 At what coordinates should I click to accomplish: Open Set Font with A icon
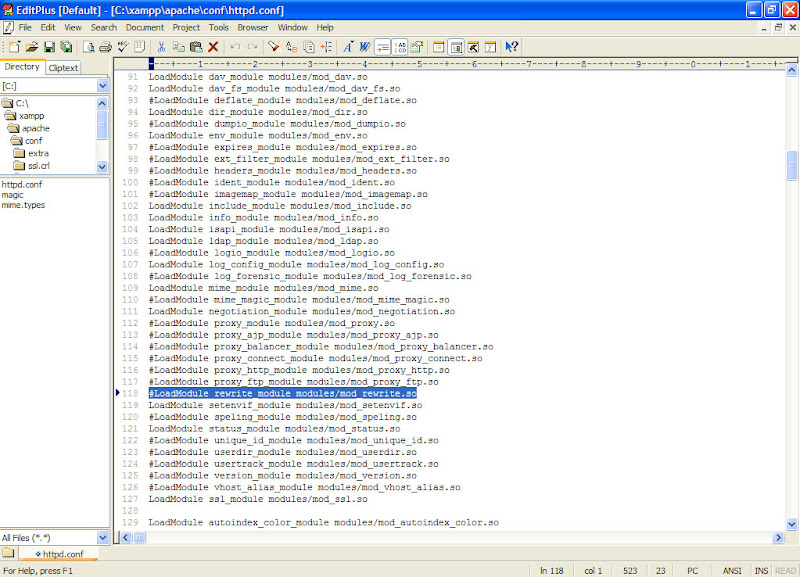tap(348, 47)
